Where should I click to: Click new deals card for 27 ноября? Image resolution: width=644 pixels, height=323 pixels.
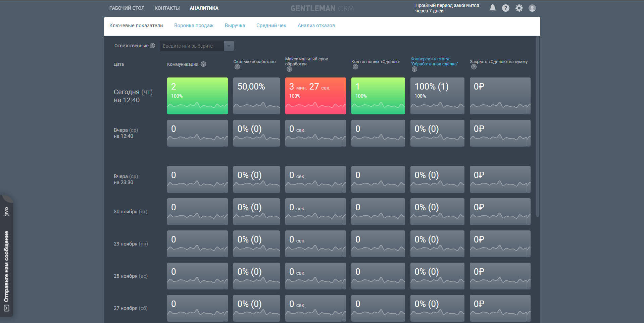[378, 308]
